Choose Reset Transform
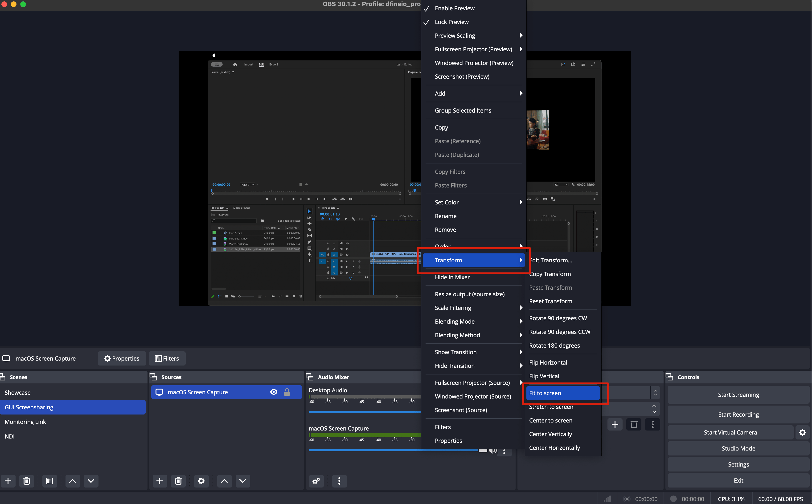This screenshot has width=812, height=504. (563, 301)
